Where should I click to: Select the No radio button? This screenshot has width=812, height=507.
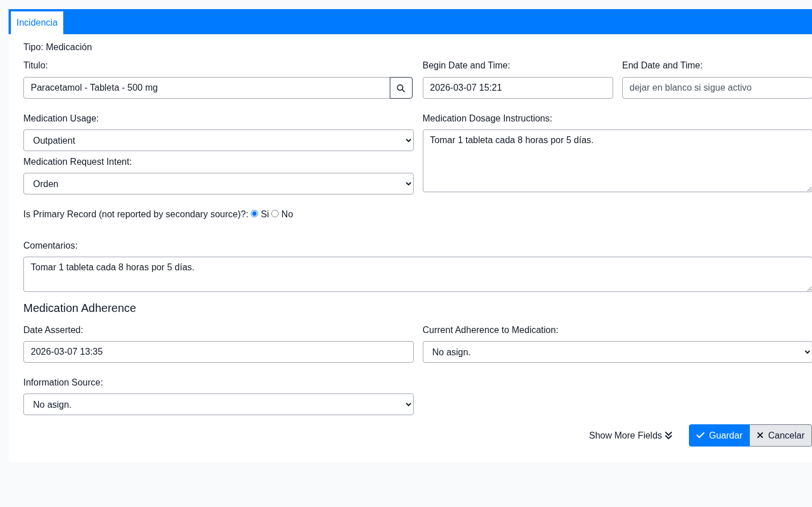click(x=275, y=214)
